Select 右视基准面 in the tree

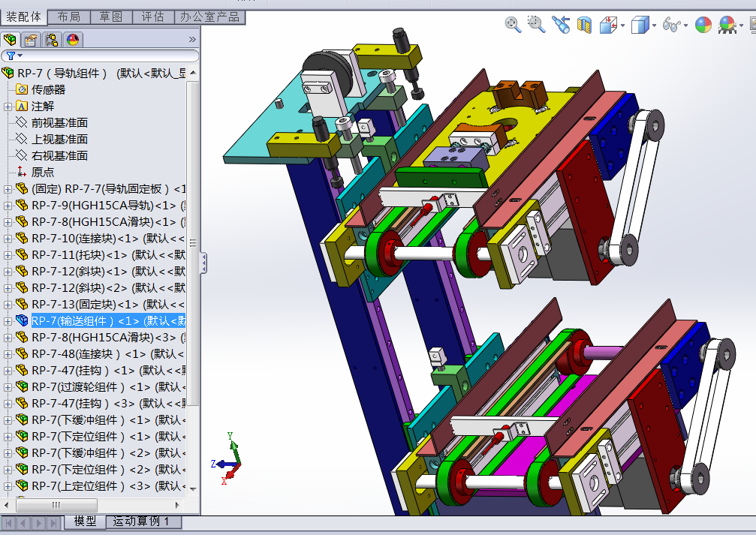click(x=59, y=155)
